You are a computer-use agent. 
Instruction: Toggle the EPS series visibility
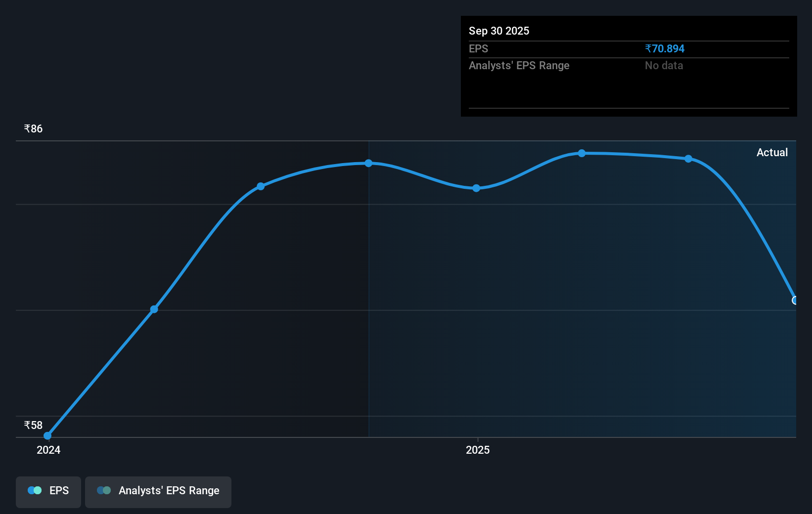point(48,492)
